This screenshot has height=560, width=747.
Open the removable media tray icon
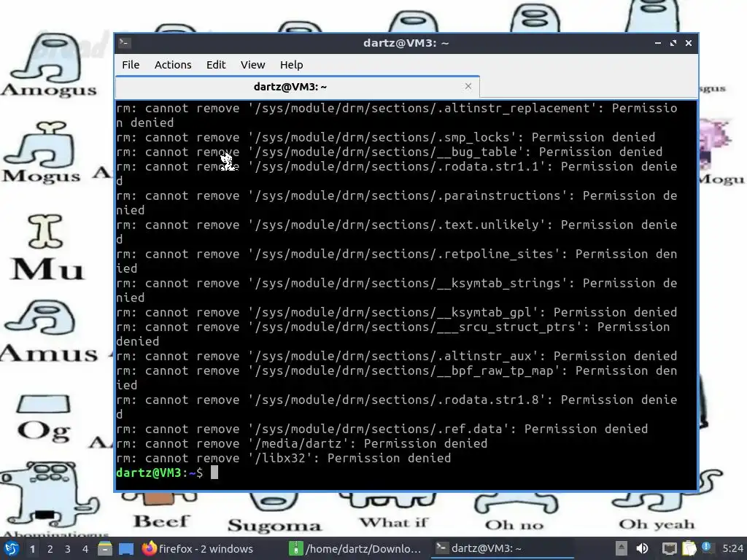[621, 548]
